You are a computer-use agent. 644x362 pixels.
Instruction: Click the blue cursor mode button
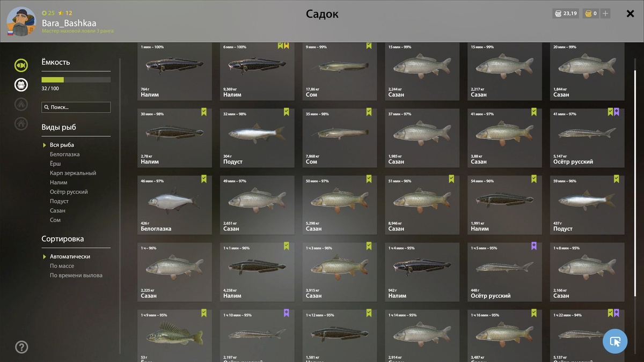coord(615,341)
